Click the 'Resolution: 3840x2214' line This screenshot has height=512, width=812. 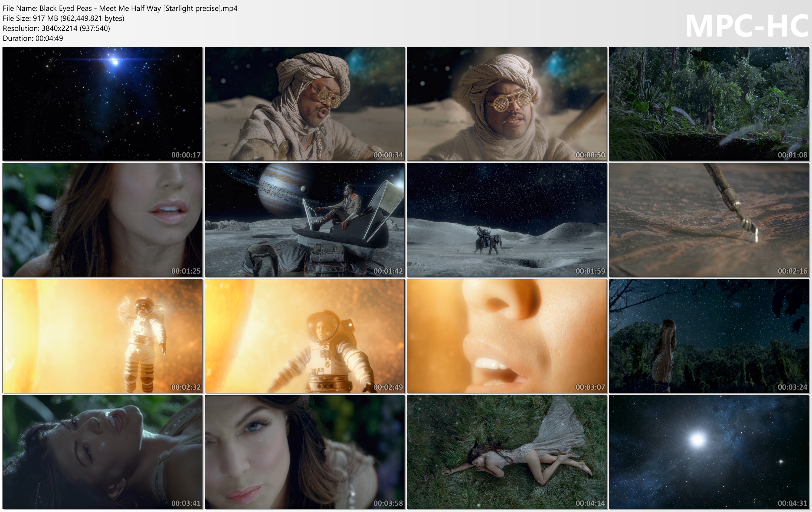click(x=56, y=28)
